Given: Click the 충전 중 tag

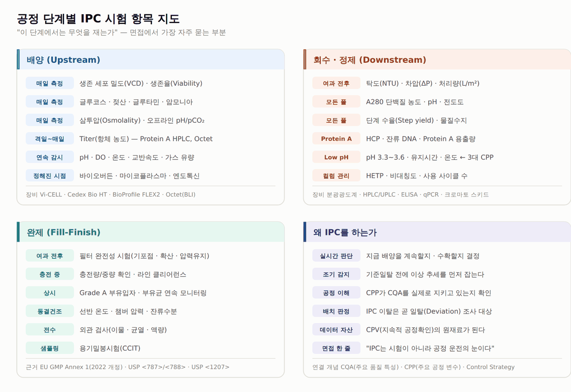Looking at the screenshot, I should point(50,274).
